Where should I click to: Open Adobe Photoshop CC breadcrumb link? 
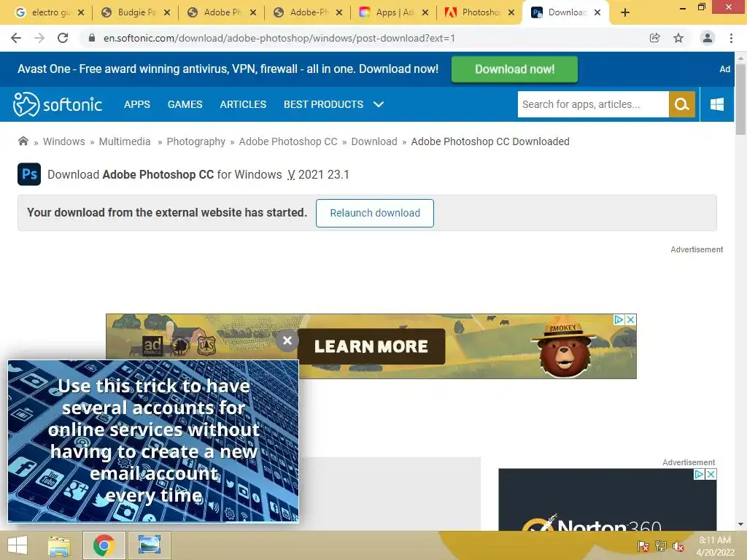pos(287,141)
